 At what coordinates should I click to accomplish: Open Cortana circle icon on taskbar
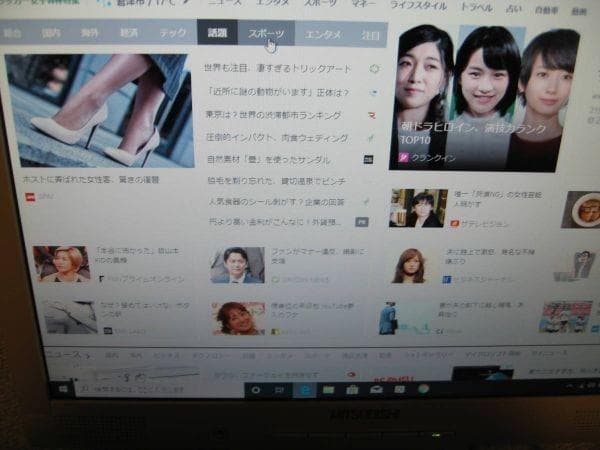(256, 390)
